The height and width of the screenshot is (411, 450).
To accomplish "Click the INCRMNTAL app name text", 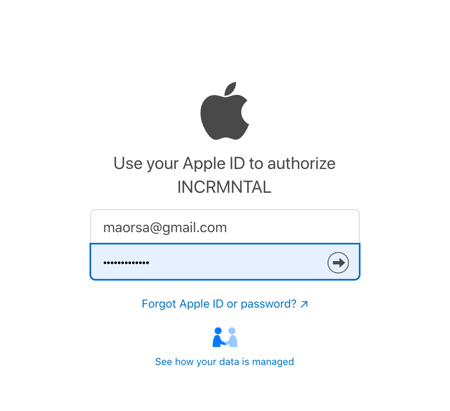I will [224, 187].
